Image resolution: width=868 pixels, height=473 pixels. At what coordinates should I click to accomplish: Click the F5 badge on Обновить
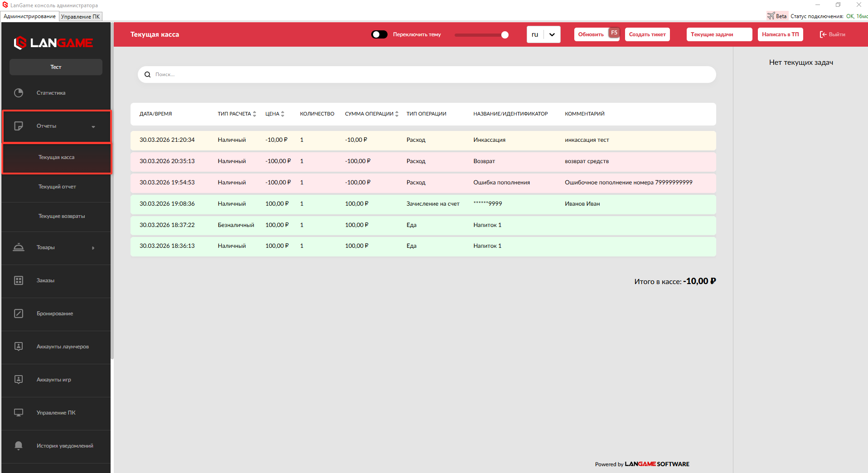tap(614, 33)
